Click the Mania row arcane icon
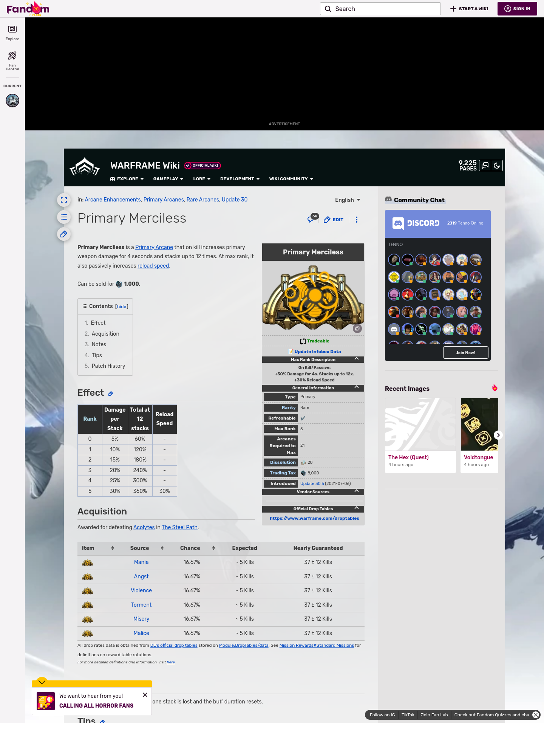Viewport: 544px width, 756px height. point(87,562)
